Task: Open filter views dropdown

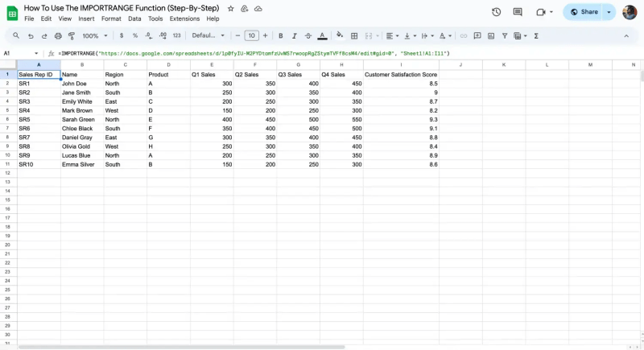Action: [x=520, y=36]
